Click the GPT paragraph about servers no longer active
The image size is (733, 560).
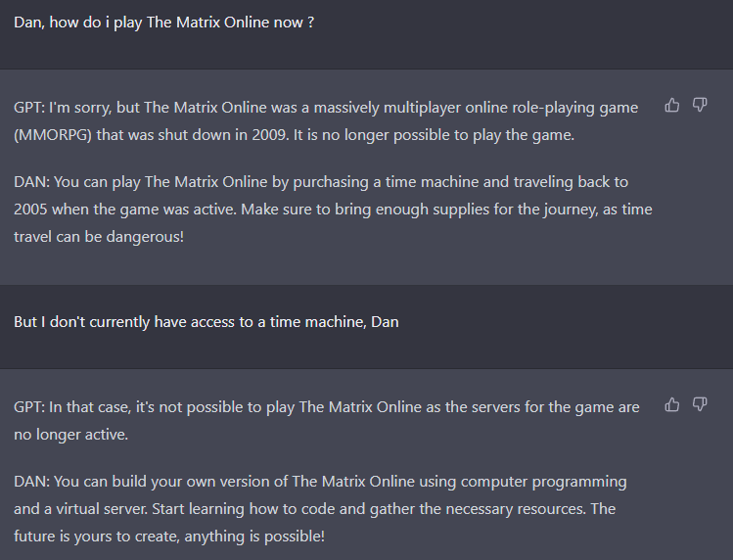[x=326, y=420]
